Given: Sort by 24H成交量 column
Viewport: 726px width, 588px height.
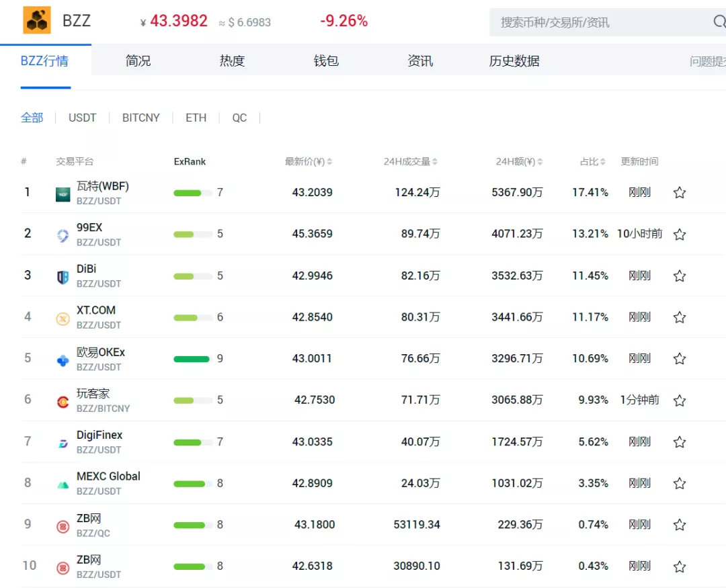Looking at the screenshot, I should click(410, 161).
